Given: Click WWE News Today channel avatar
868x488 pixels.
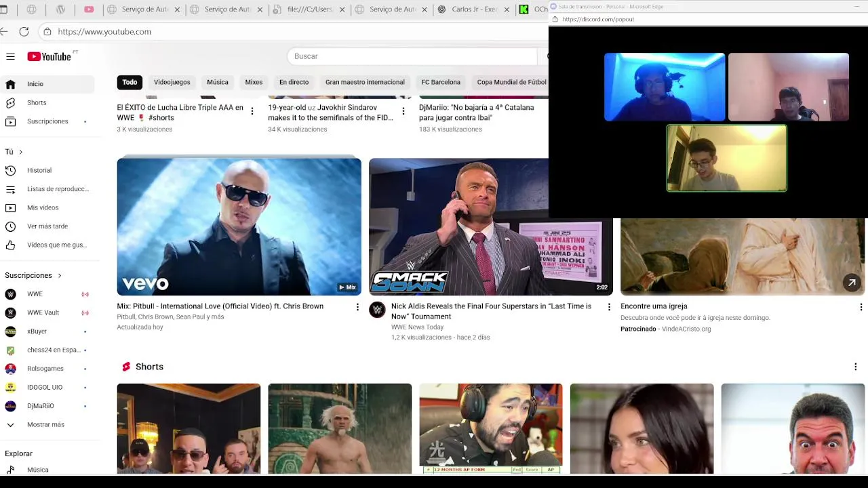Looking at the screenshot, I should (x=377, y=310).
